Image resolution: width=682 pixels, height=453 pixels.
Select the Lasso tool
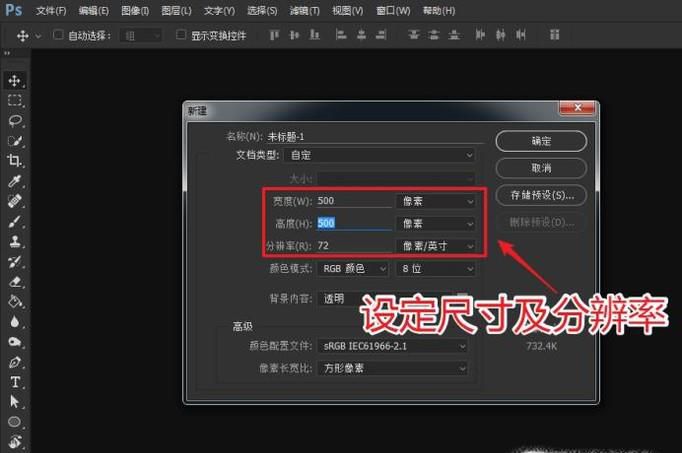click(x=15, y=120)
